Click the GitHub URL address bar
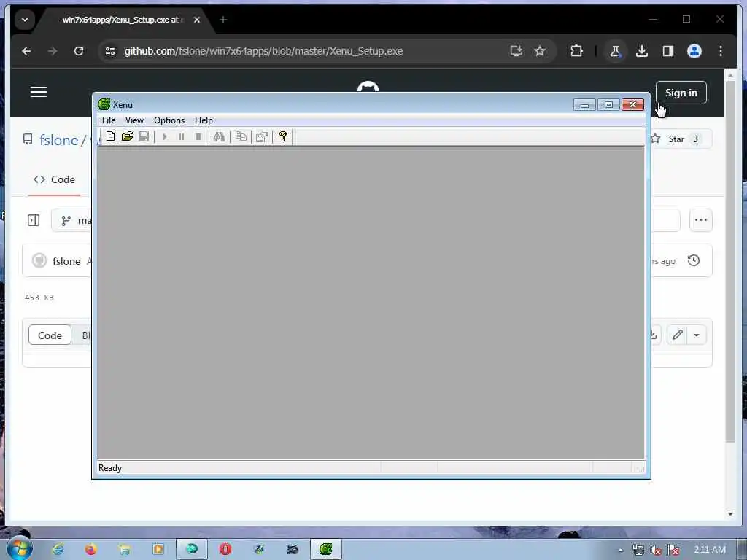Image resolution: width=747 pixels, height=560 pixels. click(x=263, y=51)
